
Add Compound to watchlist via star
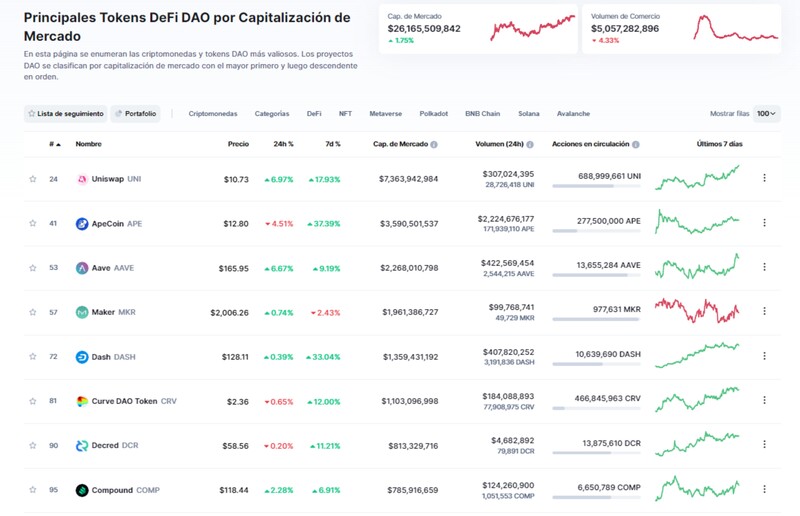coord(33,489)
